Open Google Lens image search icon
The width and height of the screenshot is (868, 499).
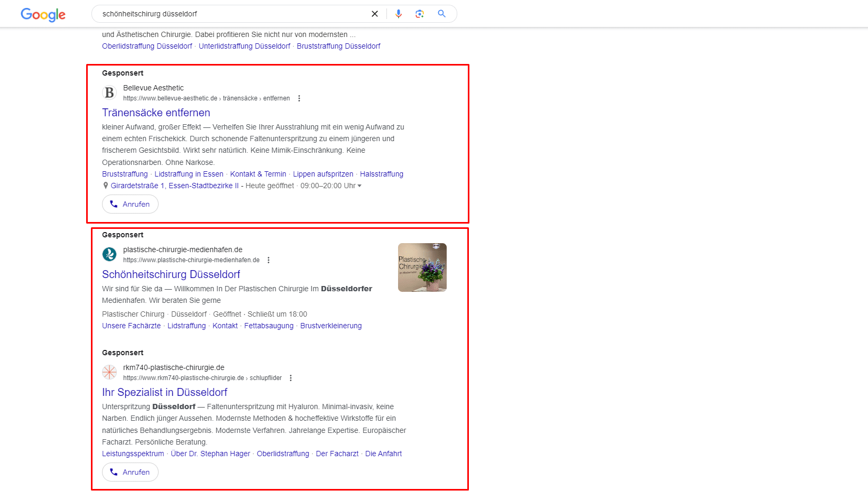pyautogui.click(x=420, y=14)
